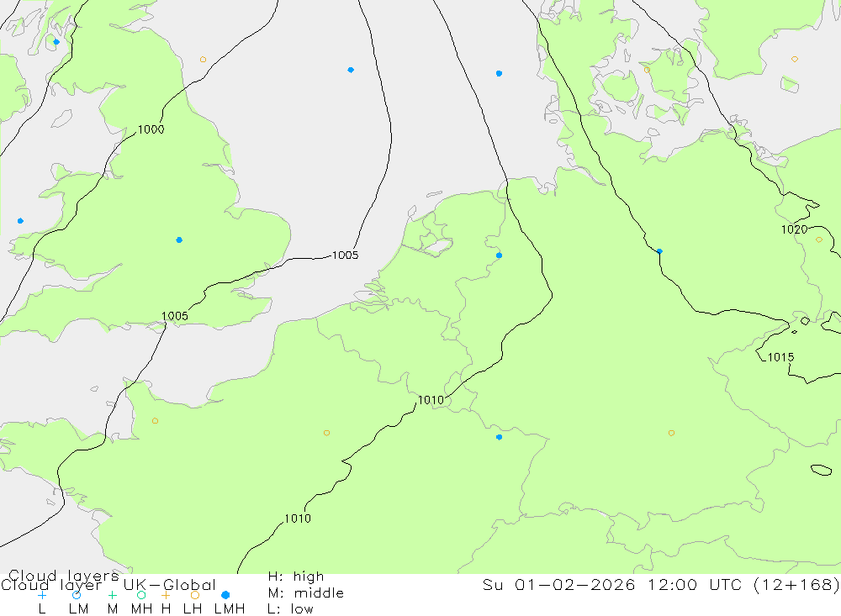Select the orange circle in northern France
This screenshot has height=616, width=841.
(326, 433)
